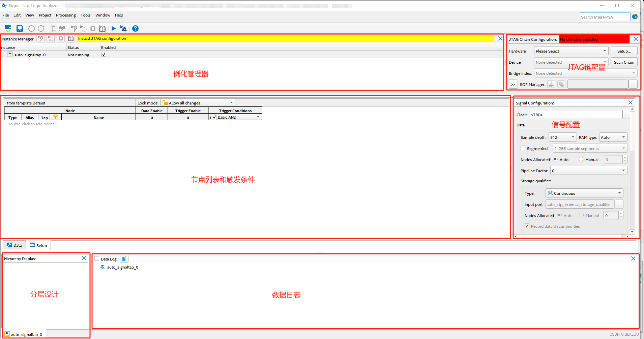Change RAM type using the Auto dropdown
This screenshot has height=339, width=644.
point(613,137)
